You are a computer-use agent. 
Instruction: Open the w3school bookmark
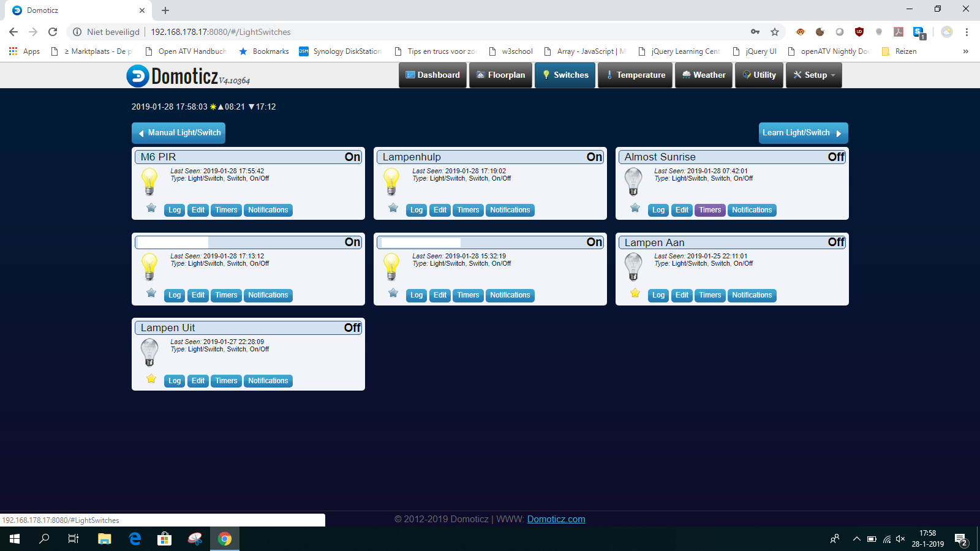[x=511, y=51]
